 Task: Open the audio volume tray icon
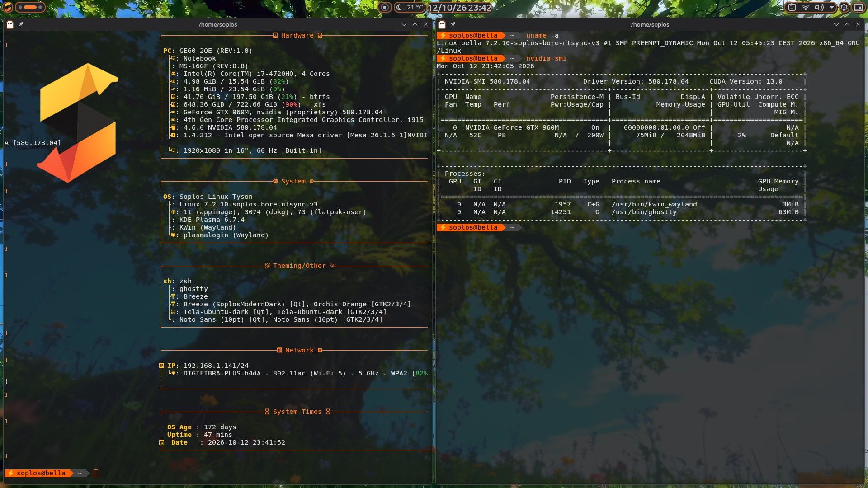[819, 7]
